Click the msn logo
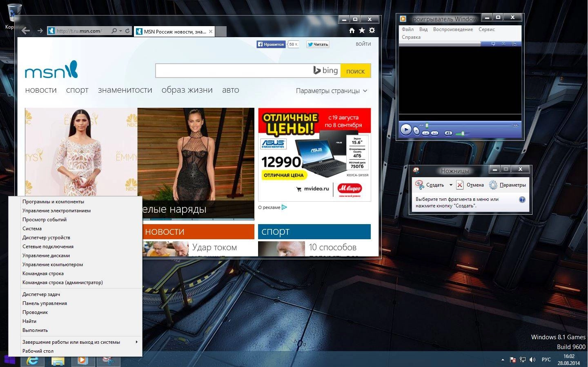 pos(51,70)
